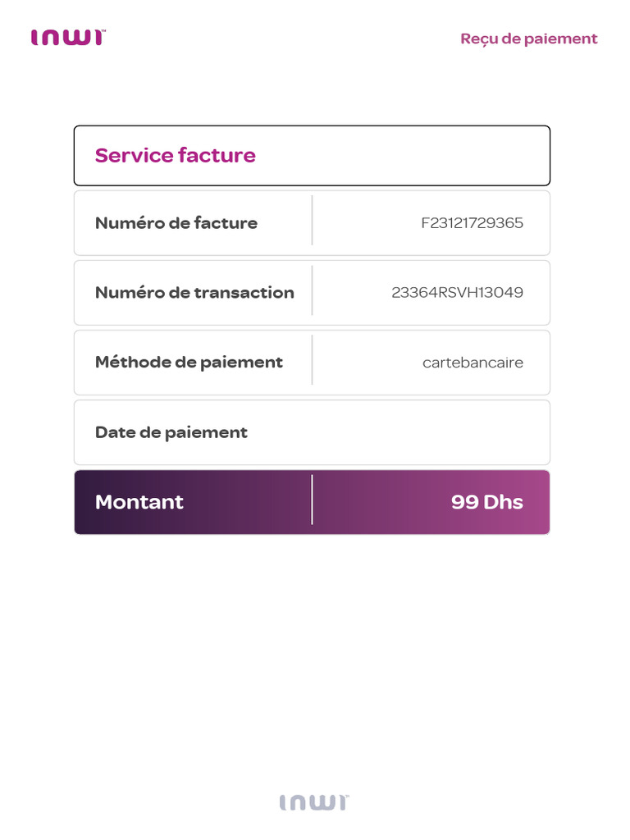Screen dimensions: 630x840
Task: Click the purple inwi logo in the header
Action: [x=66, y=38]
